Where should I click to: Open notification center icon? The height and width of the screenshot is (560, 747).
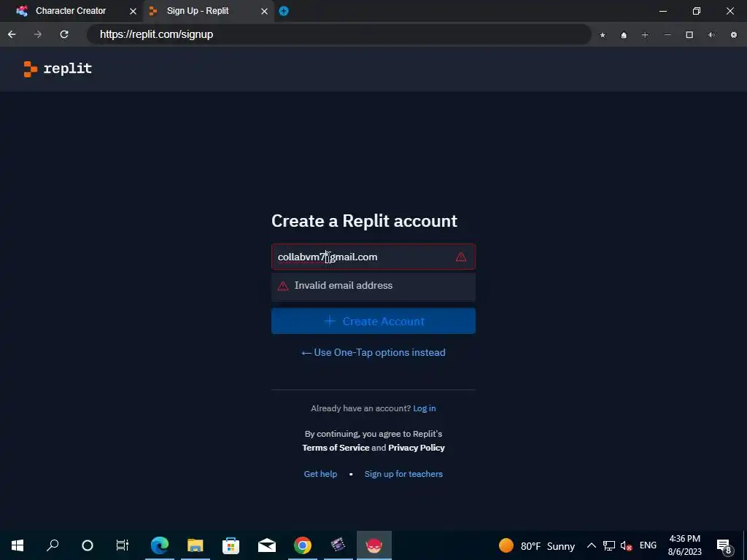[x=724, y=545]
